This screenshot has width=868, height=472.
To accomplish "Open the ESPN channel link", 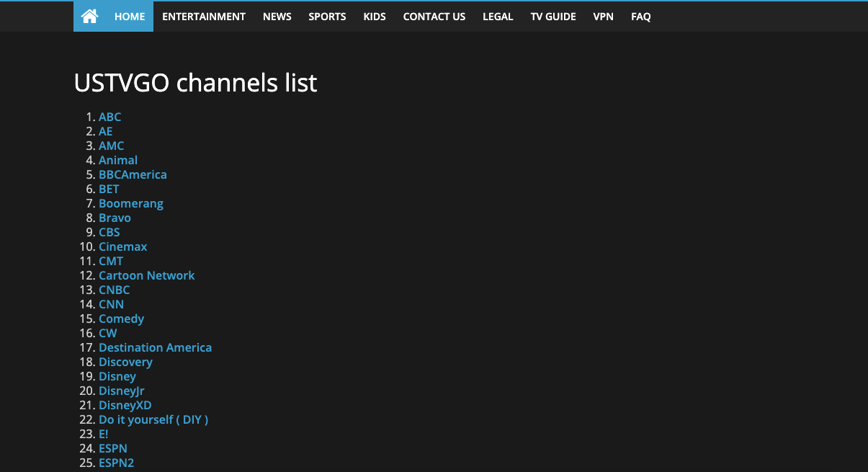I will click(x=113, y=448).
